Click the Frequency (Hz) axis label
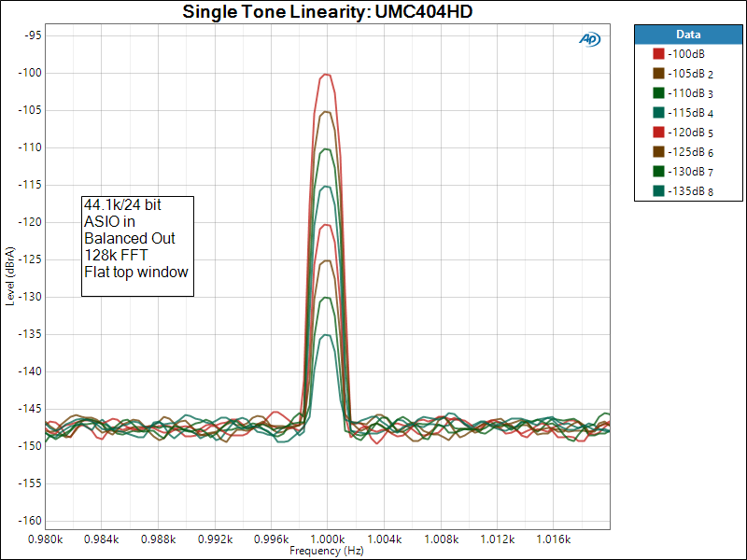Screen dimensions: 747x560 (327, 551)
